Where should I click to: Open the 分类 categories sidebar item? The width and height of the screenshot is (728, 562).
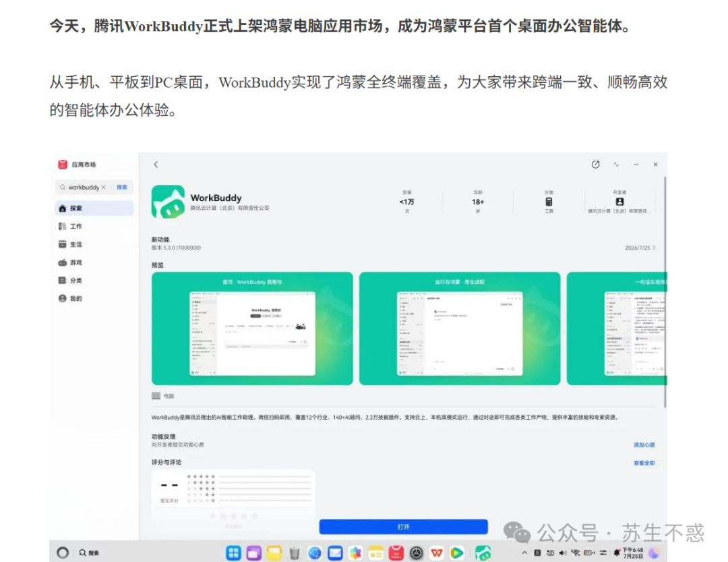(94, 280)
